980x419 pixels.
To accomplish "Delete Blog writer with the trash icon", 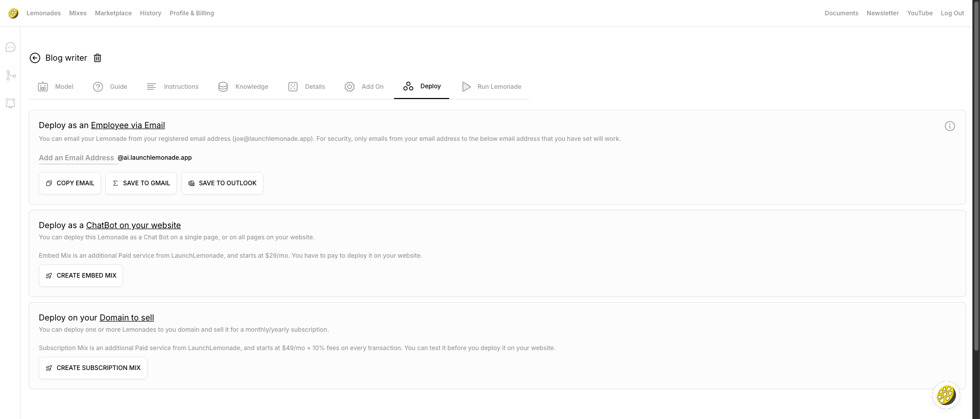I will pos(97,58).
